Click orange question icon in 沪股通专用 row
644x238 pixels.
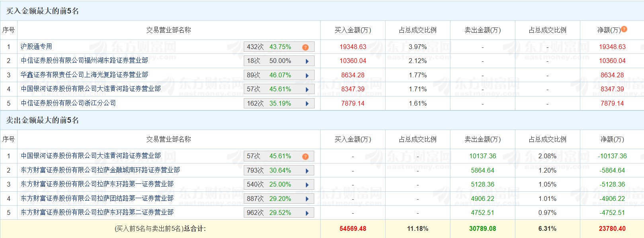point(305,47)
